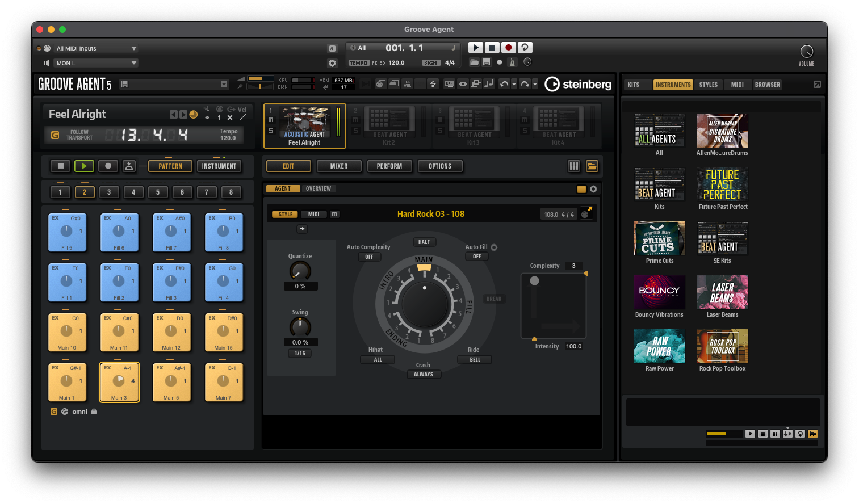The width and height of the screenshot is (859, 504).
Task: Open the 1/16 Swing grid dropdown
Action: click(x=300, y=353)
